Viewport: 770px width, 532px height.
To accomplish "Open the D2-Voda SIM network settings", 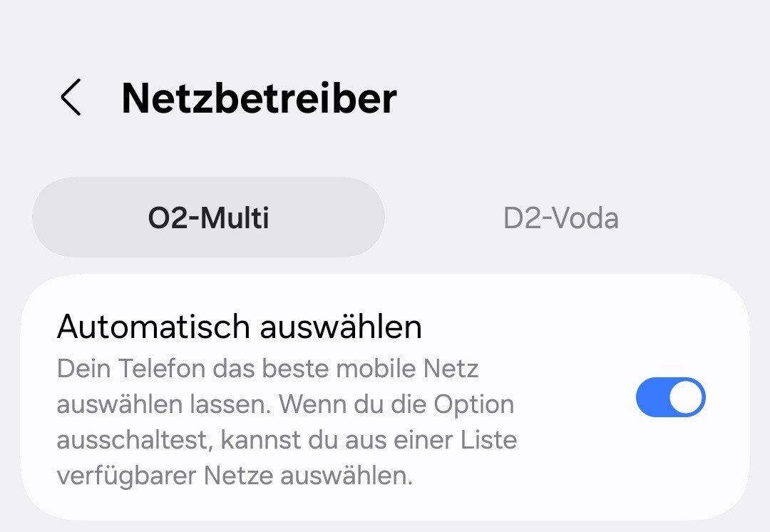I will pyautogui.click(x=560, y=218).
